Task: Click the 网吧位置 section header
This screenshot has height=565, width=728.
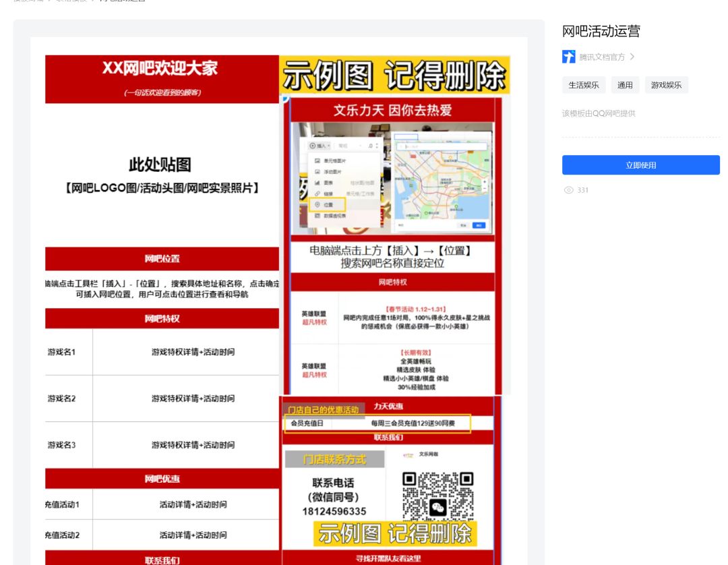Action: [x=162, y=259]
